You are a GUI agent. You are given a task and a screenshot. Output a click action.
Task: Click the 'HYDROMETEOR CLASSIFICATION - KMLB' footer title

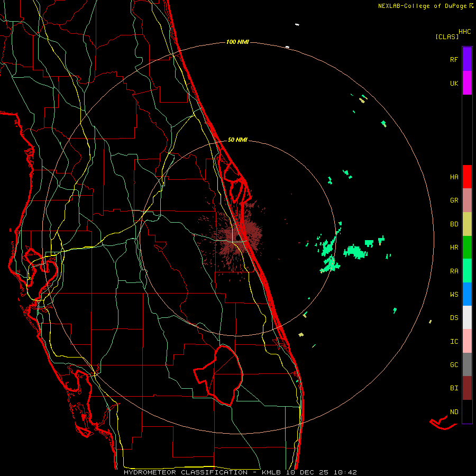coord(202,472)
